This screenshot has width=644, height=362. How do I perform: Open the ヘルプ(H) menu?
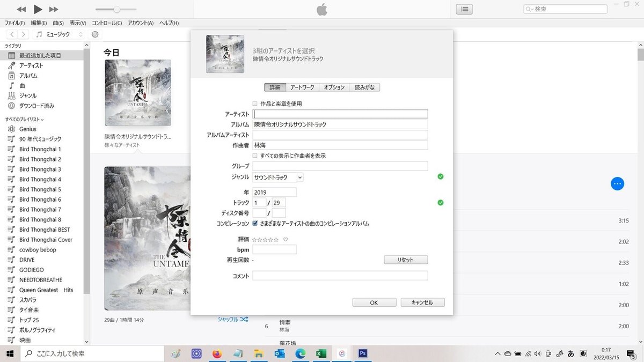[169, 23]
